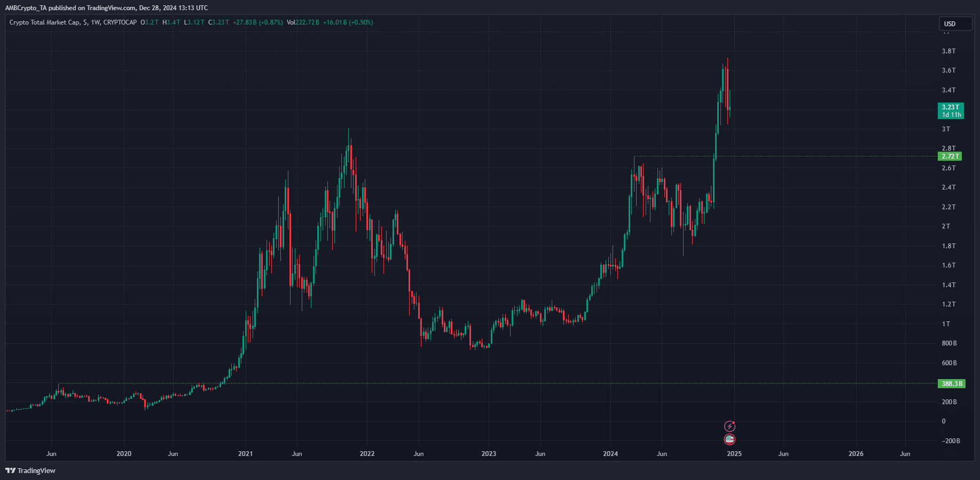Select the 2.72T price line label
980x480 pixels.
pyautogui.click(x=950, y=156)
